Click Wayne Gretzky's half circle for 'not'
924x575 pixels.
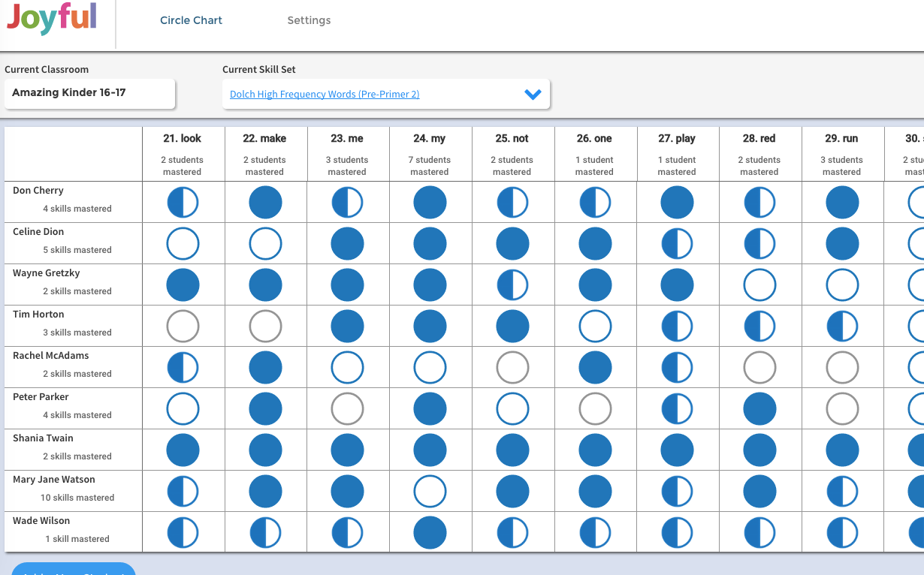512,285
